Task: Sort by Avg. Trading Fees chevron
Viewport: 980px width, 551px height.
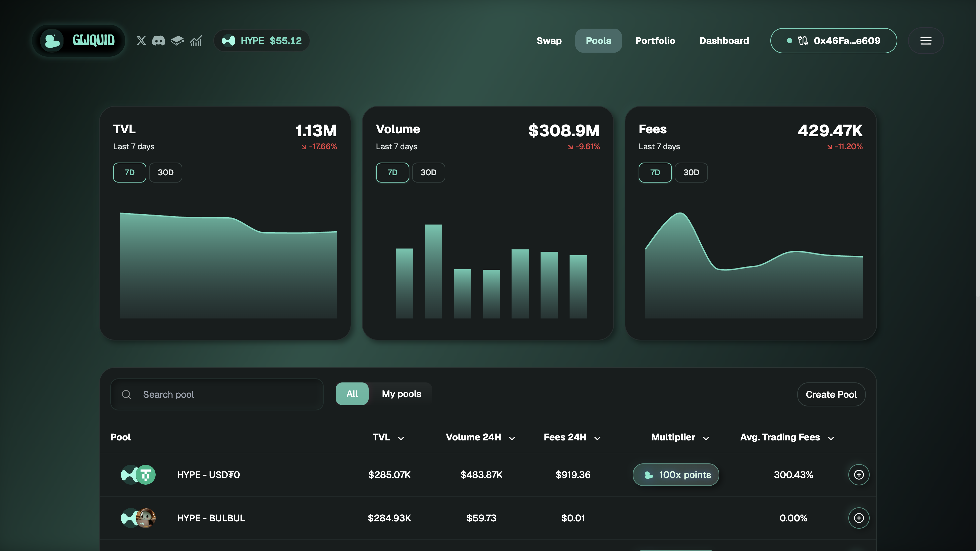Action: [x=831, y=438]
